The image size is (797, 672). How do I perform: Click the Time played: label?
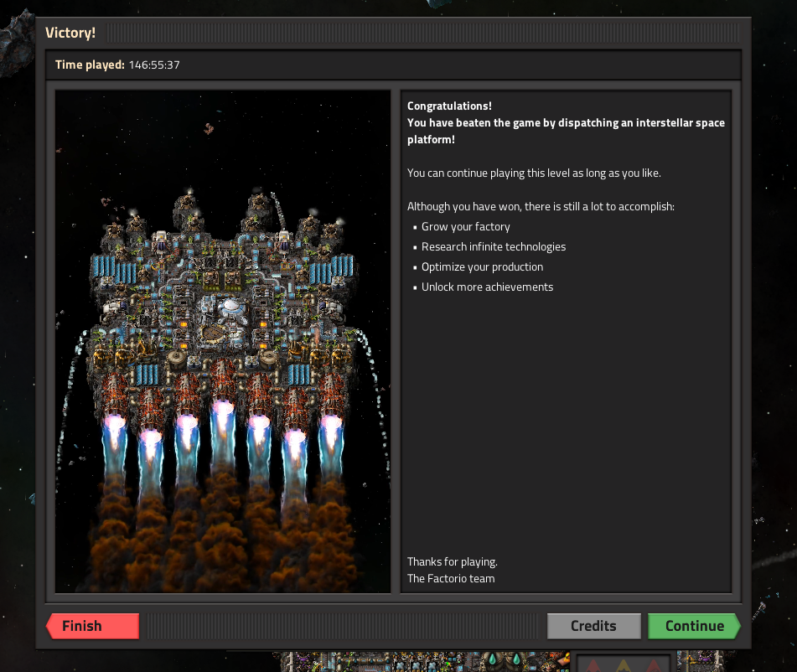90,65
